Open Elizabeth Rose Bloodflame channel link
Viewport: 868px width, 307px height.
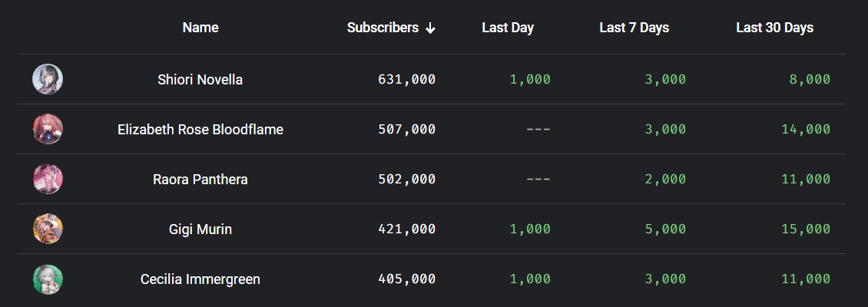click(x=200, y=130)
